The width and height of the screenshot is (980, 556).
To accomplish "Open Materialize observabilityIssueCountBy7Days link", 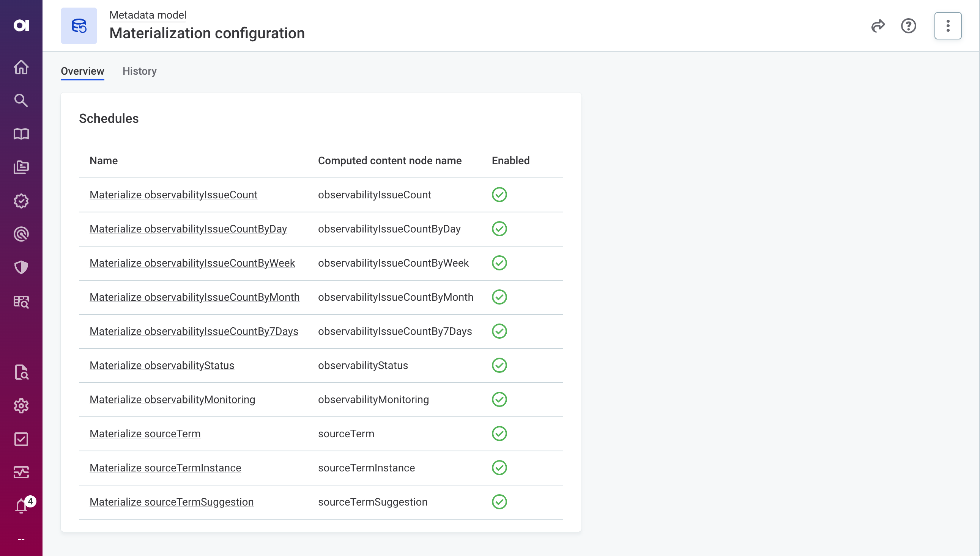I will (x=194, y=331).
